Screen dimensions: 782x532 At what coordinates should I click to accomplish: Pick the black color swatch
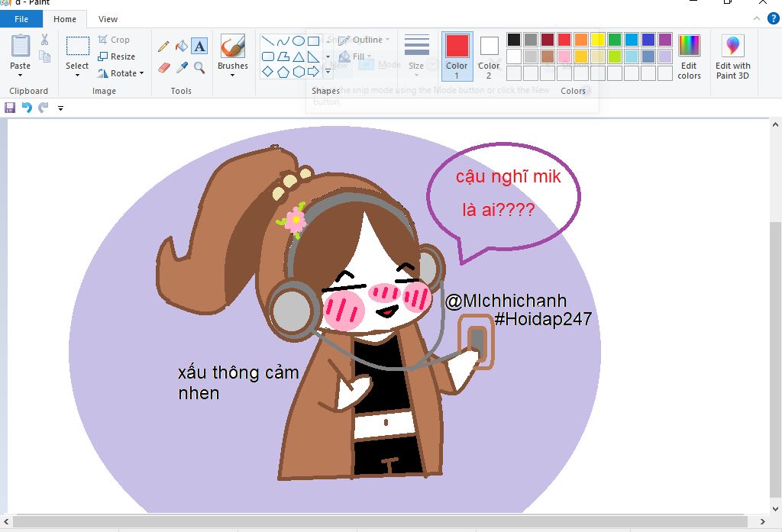pos(514,40)
